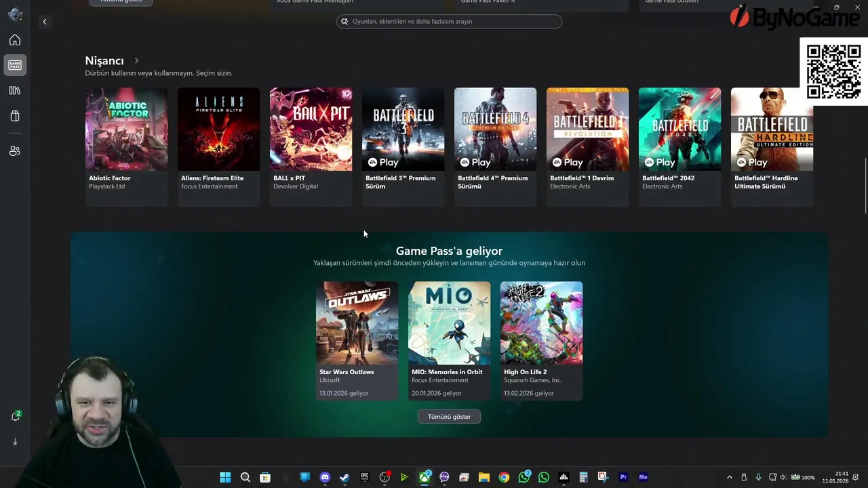
Task: Click the Squanch Games, Inc. publisher text
Action: pos(533,380)
